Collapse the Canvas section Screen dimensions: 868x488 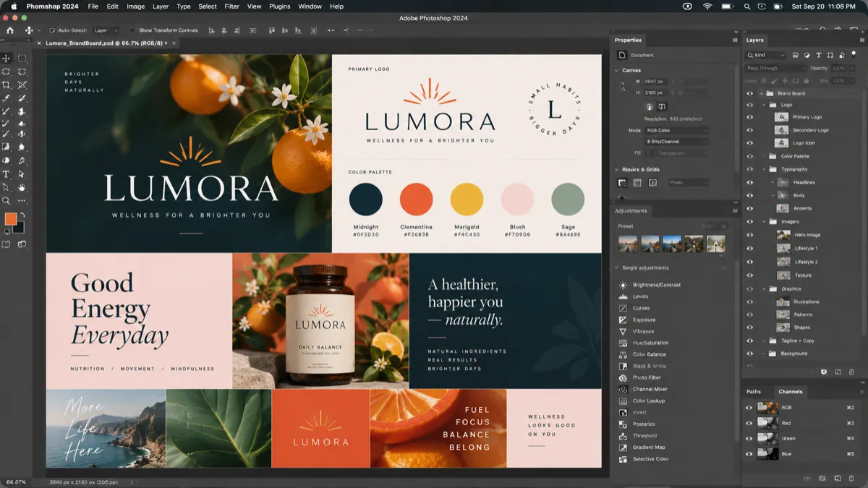pyautogui.click(x=617, y=70)
